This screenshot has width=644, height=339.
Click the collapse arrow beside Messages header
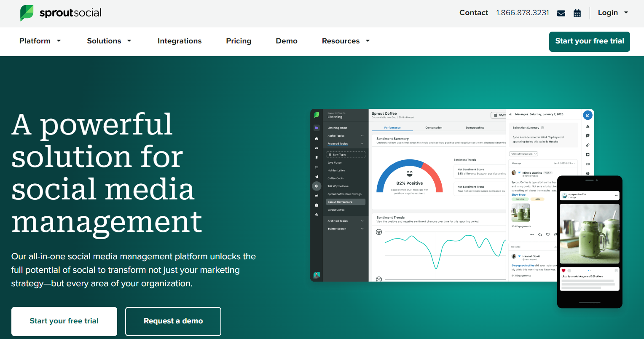(x=510, y=114)
